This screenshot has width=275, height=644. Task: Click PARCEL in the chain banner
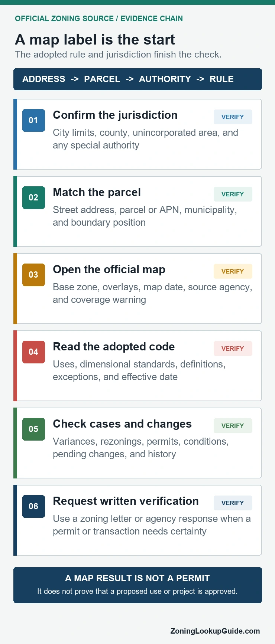[102, 79]
